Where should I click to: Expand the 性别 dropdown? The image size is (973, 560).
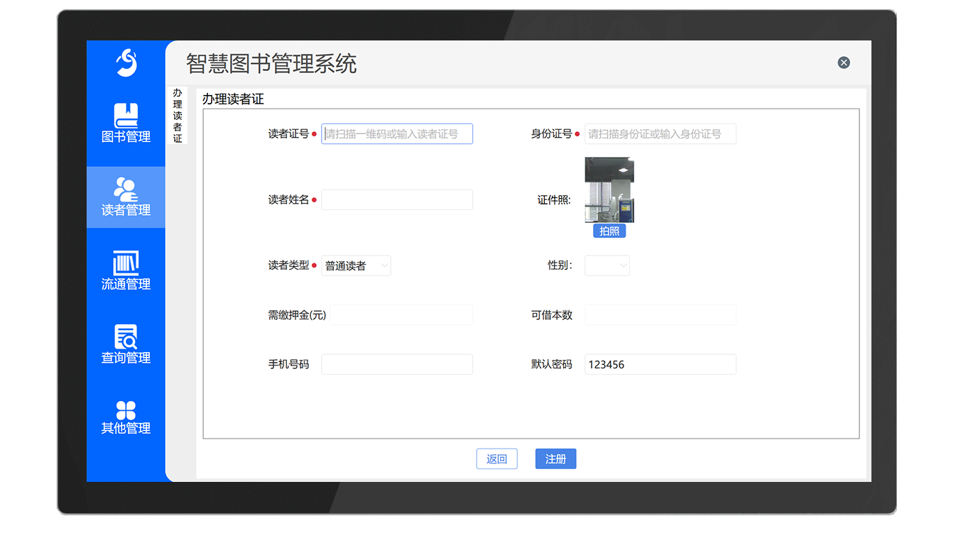click(607, 265)
